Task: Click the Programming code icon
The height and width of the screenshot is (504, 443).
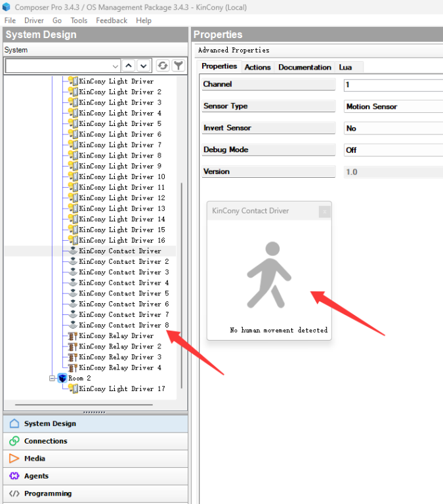Action: [14, 493]
